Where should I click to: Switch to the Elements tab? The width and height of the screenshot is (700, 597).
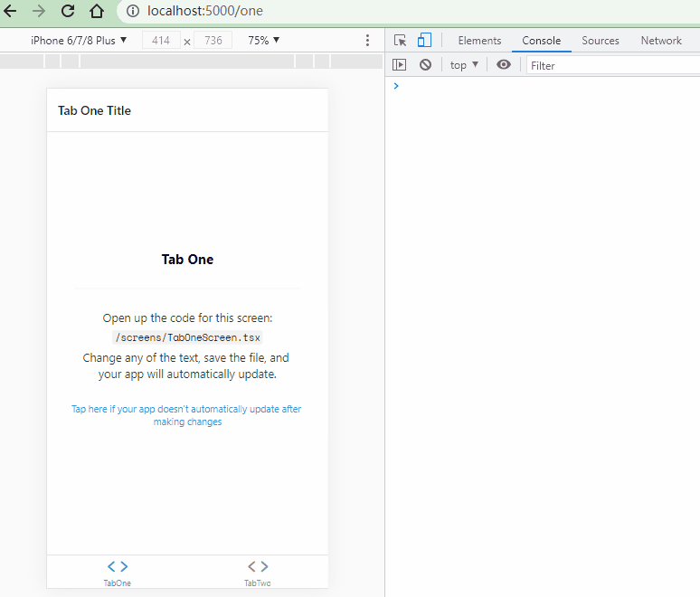[x=479, y=41]
